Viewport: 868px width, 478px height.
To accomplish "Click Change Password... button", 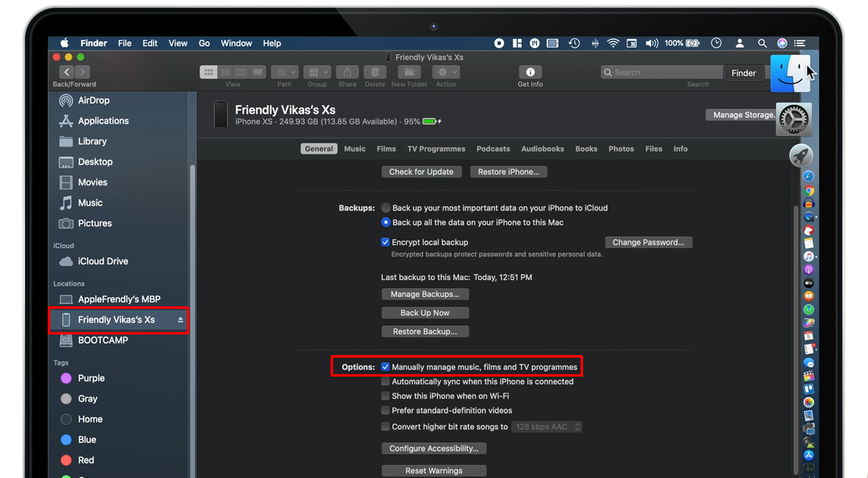I will (648, 242).
